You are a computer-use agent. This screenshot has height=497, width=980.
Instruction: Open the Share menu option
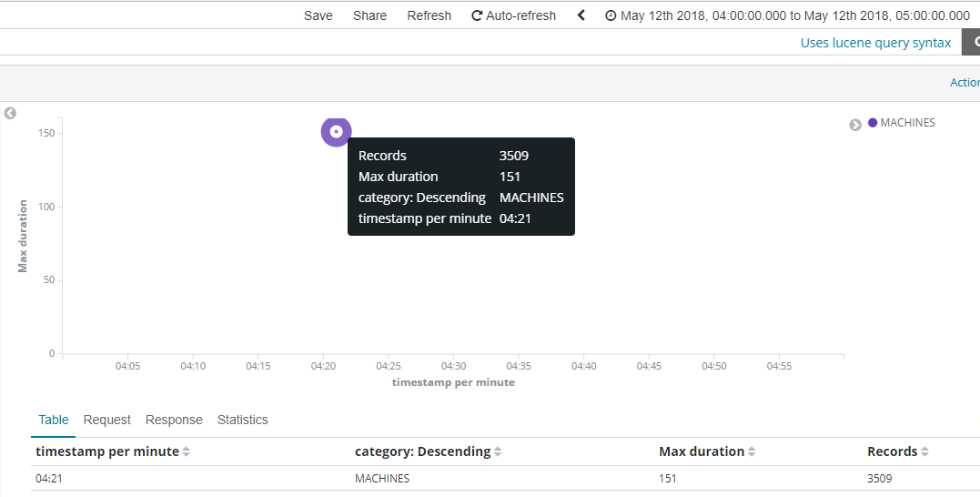[x=369, y=15]
